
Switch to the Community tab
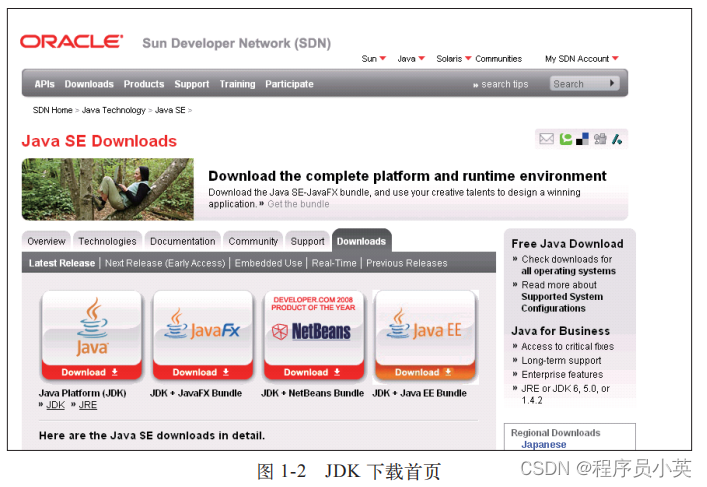pyautogui.click(x=253, y=241)
